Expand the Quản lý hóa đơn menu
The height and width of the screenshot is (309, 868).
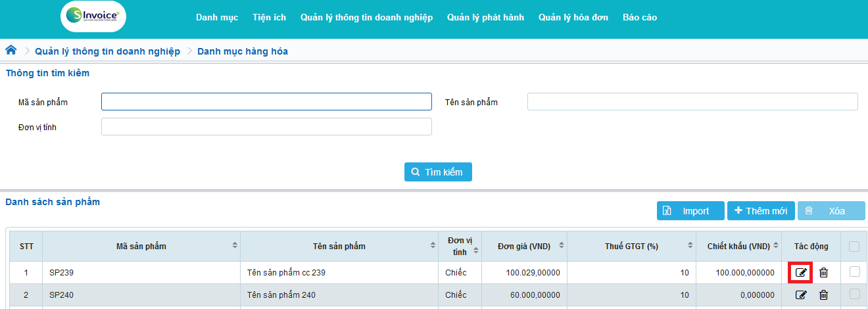(x=573, y=18)
